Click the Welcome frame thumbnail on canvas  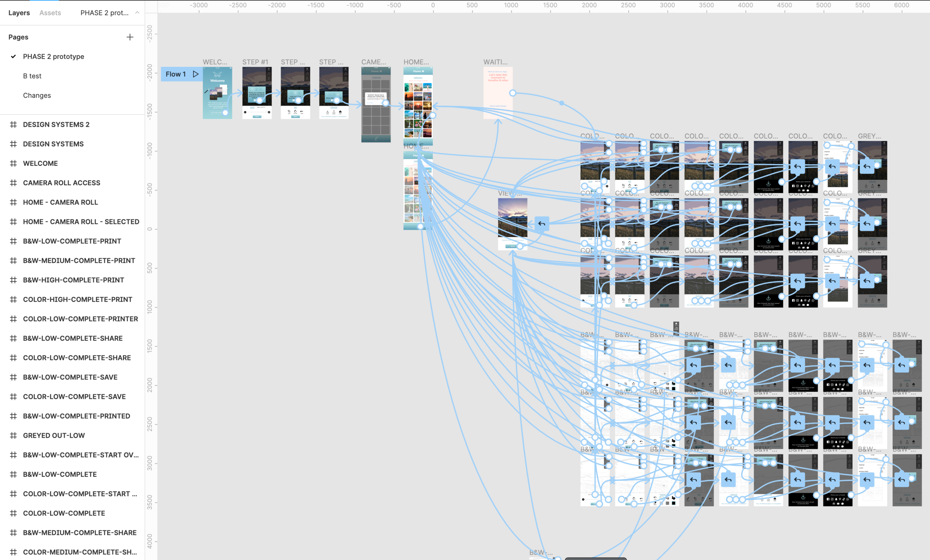[217, 93]
